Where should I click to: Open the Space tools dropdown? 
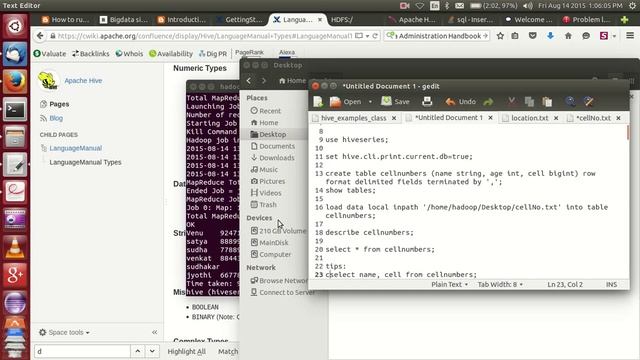coord(64,332)
